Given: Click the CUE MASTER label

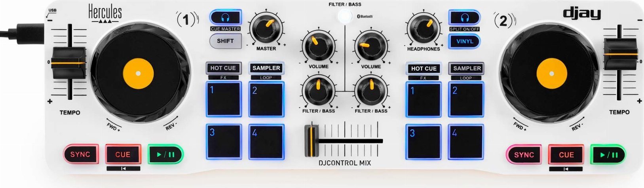Looking at the screenshot, I should (226, 29).
